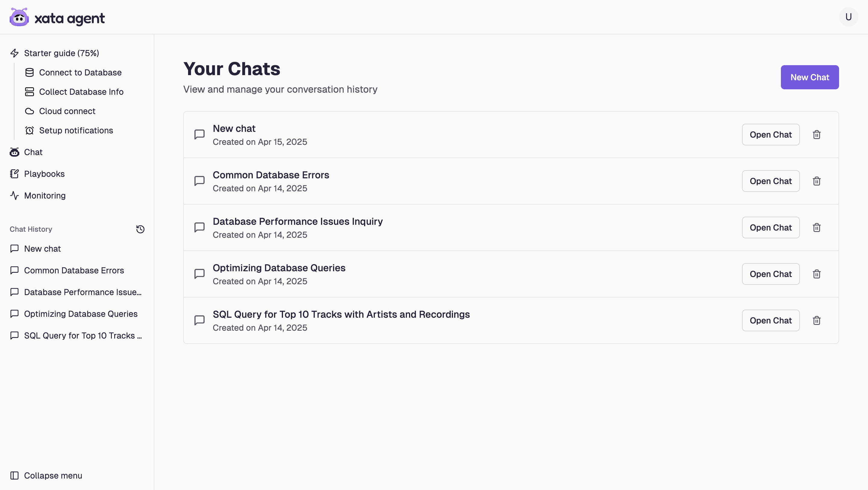868x490 pixels.
Task: Open Setup notifications step
Action: [76, 131]
